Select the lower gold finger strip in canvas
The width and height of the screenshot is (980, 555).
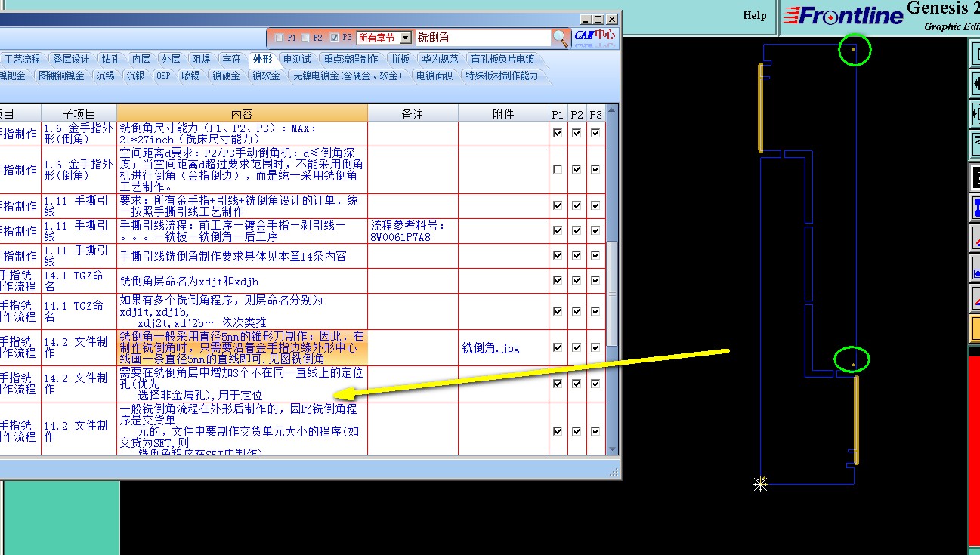point(856,419)
